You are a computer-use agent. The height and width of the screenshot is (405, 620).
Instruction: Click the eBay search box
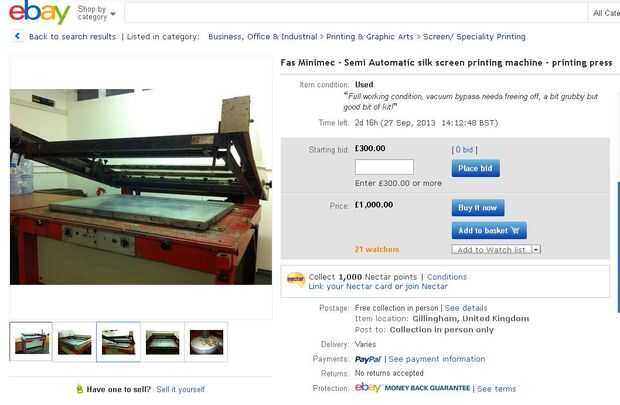click(356, 13)
